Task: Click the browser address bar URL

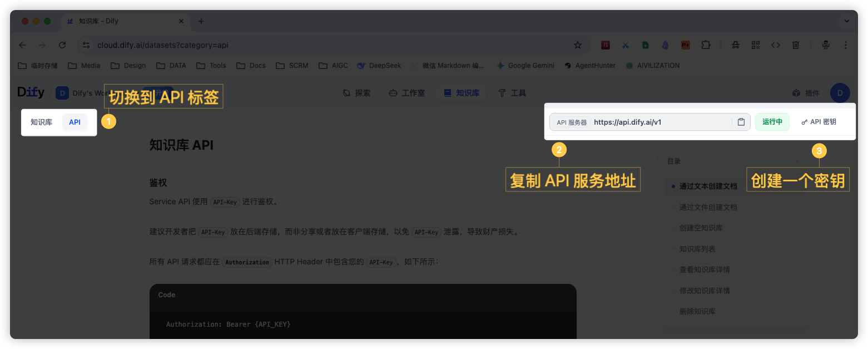Action: click(163, 45)
